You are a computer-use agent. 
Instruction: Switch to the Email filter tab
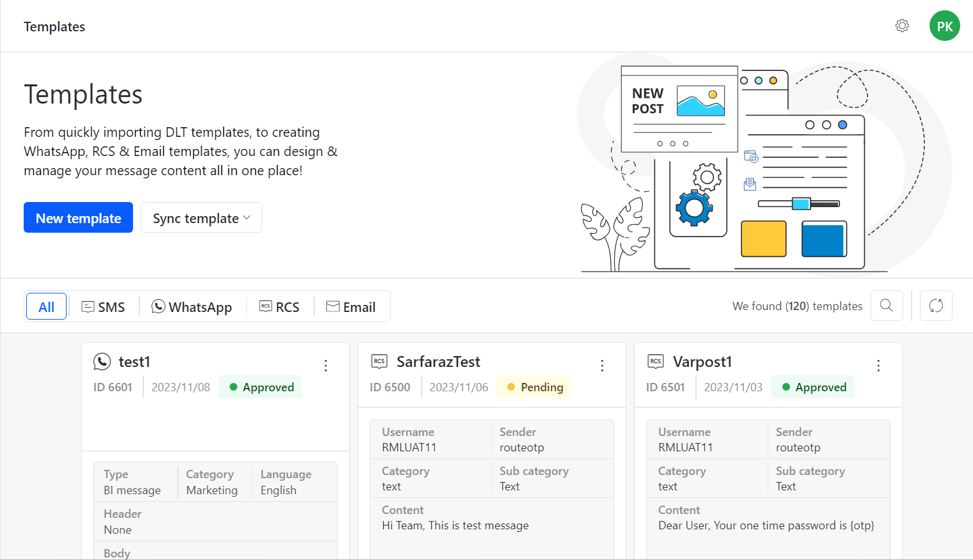click(x=351, y=307)
